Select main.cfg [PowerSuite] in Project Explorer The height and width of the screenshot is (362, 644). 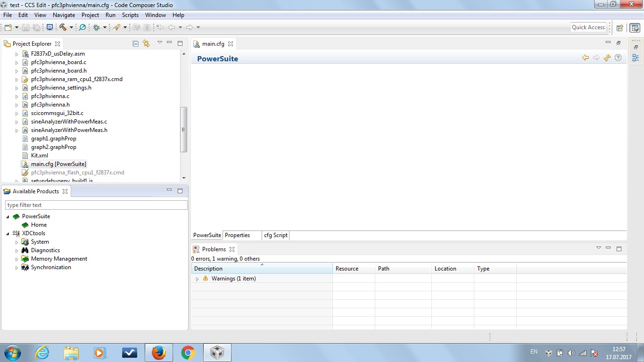point(58,164)
